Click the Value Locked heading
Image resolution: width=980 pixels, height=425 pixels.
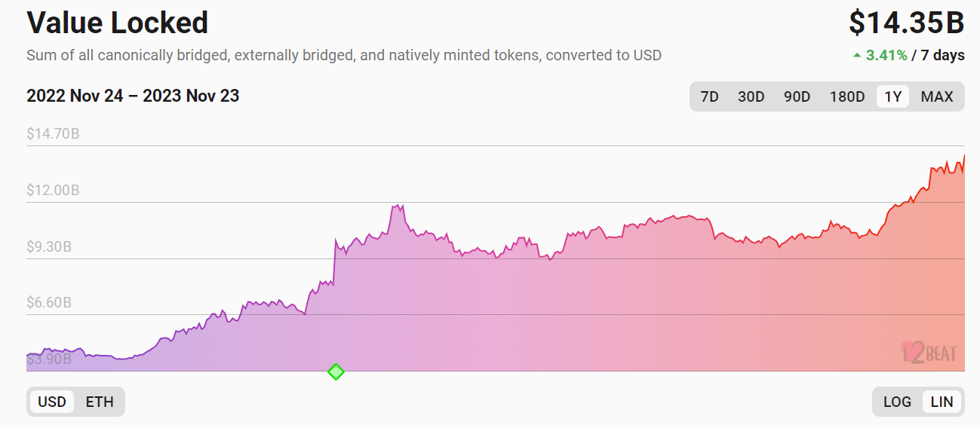pyautogui.click(x=118, y=23)
